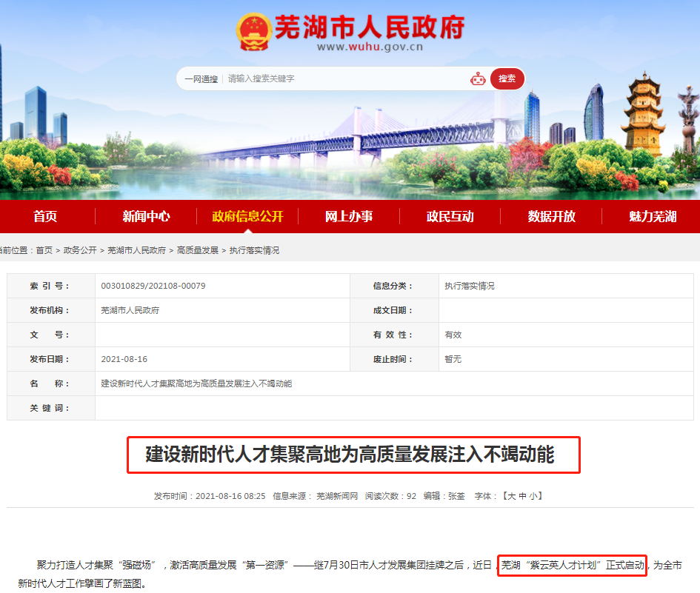The width and height of the screenshot is (700, 593).
Task: Open 政民互动 in the navigation bar
Action: 450,216
